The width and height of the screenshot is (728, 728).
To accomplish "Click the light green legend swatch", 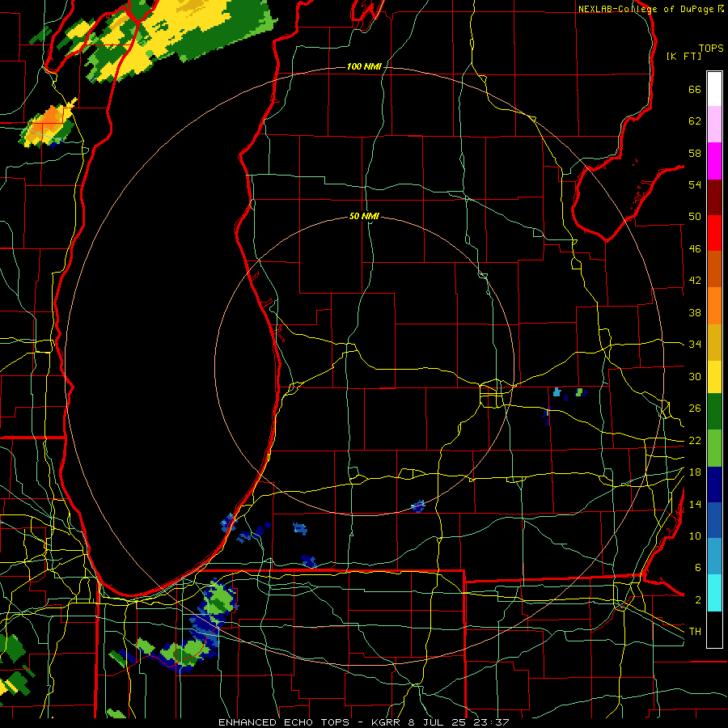I will 714,448.
